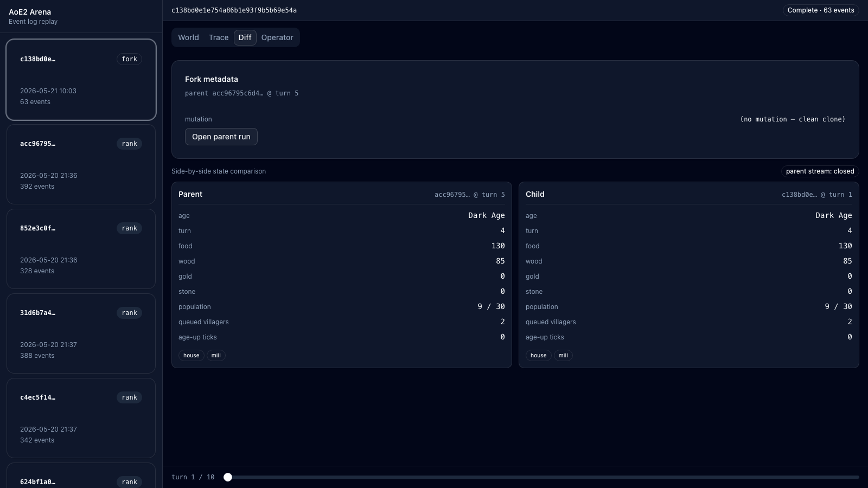Click the Child panel 'c138bd0e… @ turn 1' label
This screenshot has width=868, height=488.
point(816,195)
